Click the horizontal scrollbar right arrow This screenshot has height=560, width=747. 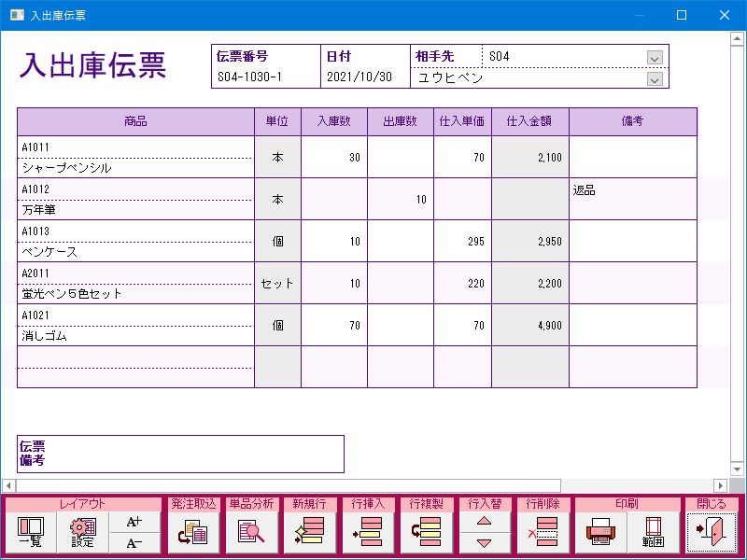click(x=720, y=485)
